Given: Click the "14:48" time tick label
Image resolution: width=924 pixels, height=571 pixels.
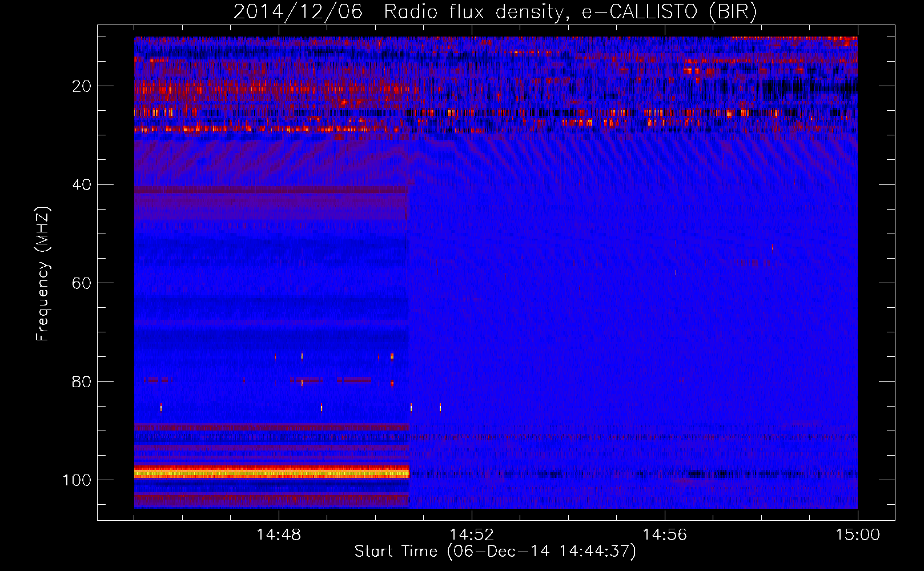Looking at the screenshot, I should pyautogui.click(x=279, y=535).
